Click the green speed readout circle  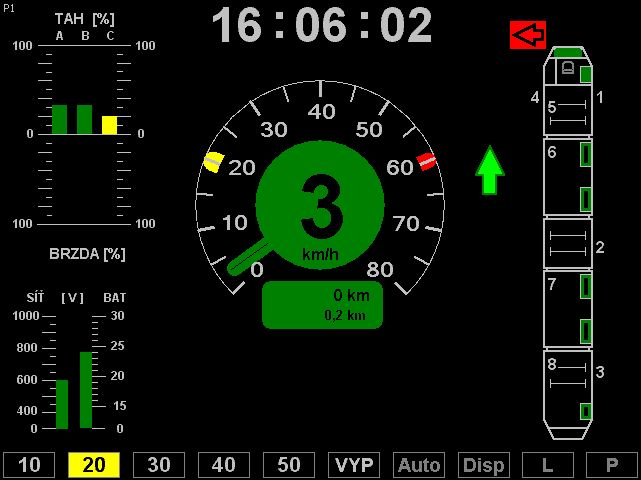320,205
